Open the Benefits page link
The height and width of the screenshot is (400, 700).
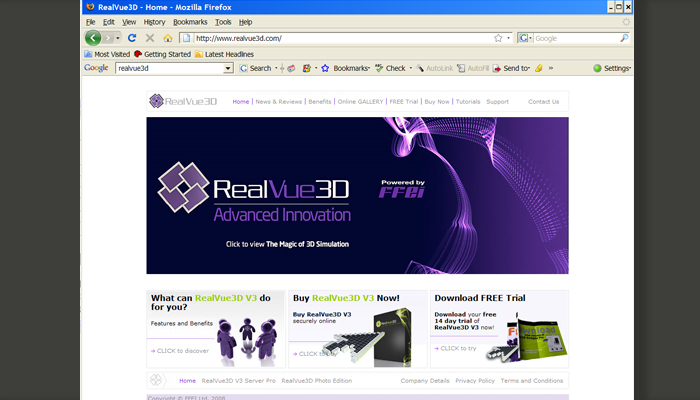(320, 102)
